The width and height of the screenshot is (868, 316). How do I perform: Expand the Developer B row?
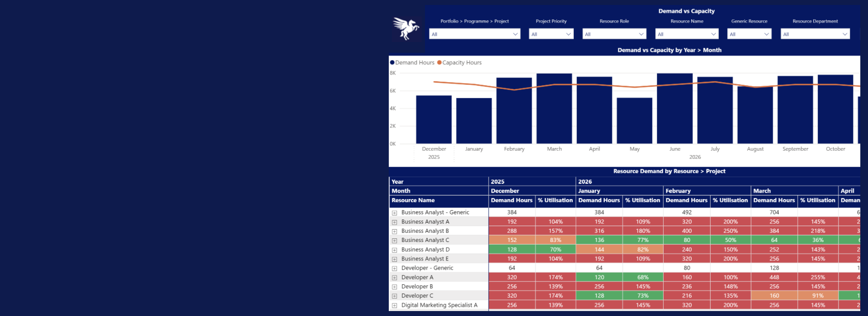pos(394,287)
